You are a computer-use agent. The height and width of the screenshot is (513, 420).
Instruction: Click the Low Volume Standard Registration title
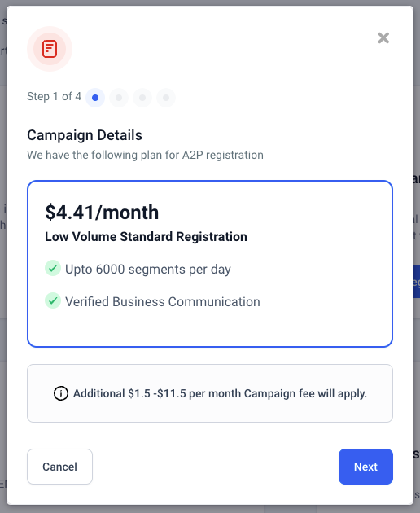(146, 236)
